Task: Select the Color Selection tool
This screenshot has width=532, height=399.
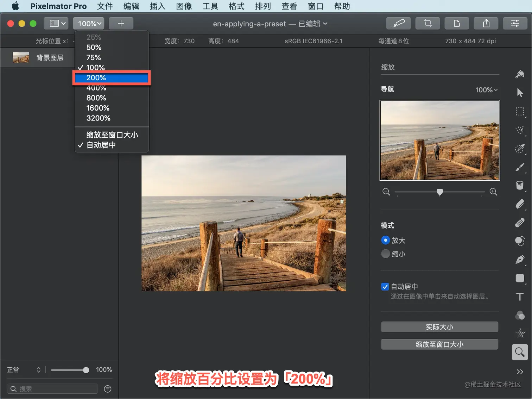Action: click(x=520, y=148)
